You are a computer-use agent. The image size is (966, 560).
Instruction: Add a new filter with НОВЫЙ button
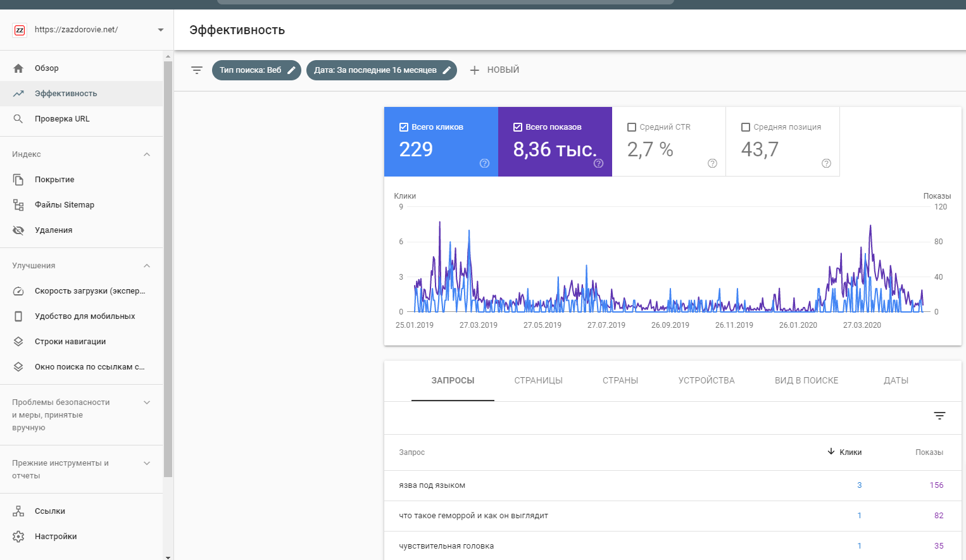(x=494, y=70)
